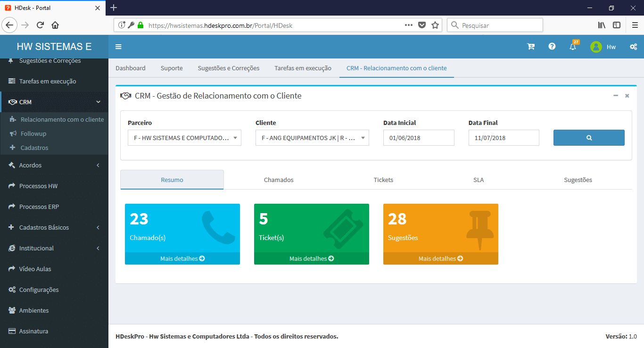Click the help question mark icon
The height and width of the screenshot is (348, 644).
[x=552, y=47]
